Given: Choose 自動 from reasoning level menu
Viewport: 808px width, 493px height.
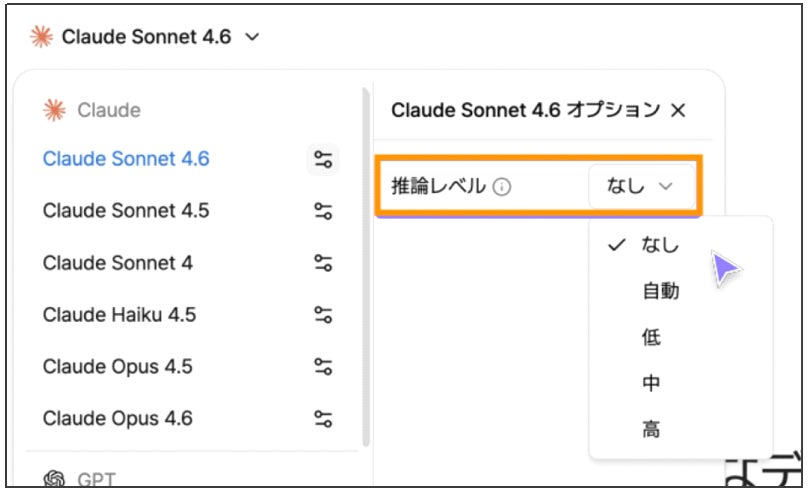Looking at the screenshot, I should (x=660, y=291).
